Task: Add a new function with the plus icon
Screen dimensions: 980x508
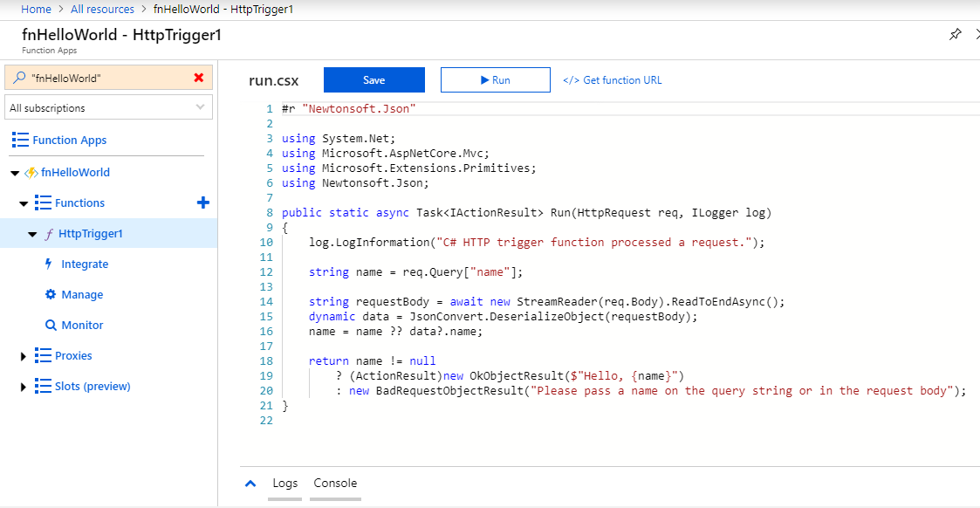Action: [x=202, y=203]
